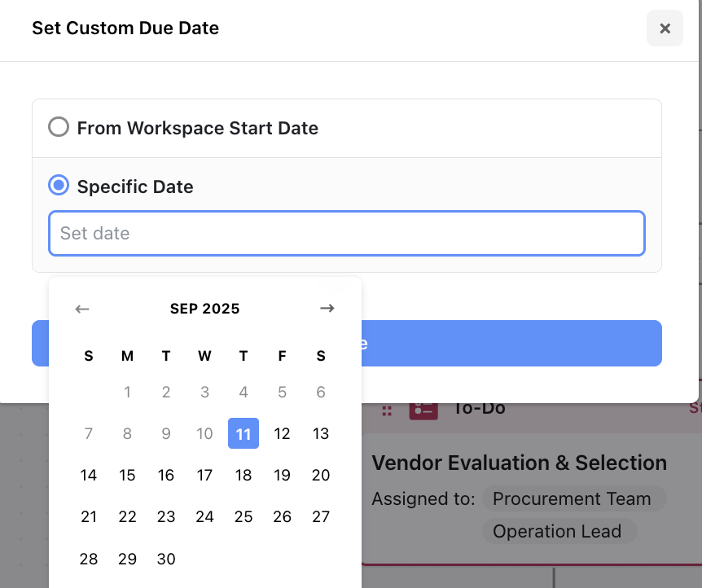
Task: Open the SEP 2025 month header
Action: pyautogui.click(x=204, y=309)
